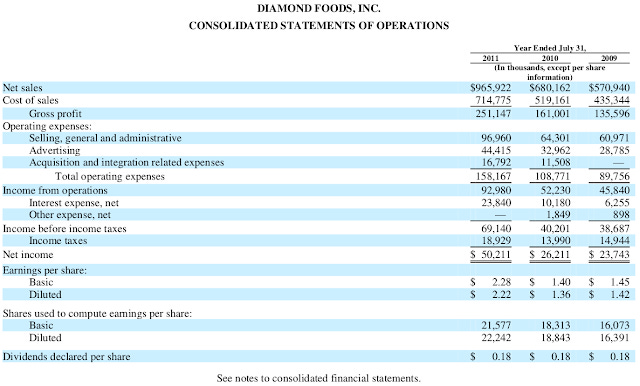Select gross profit 251,147

pos(493,113)
